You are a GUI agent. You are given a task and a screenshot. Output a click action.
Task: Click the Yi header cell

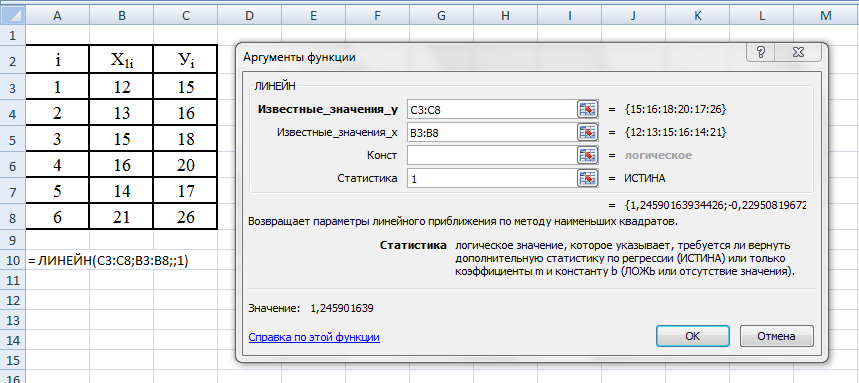tap(186, 60)
